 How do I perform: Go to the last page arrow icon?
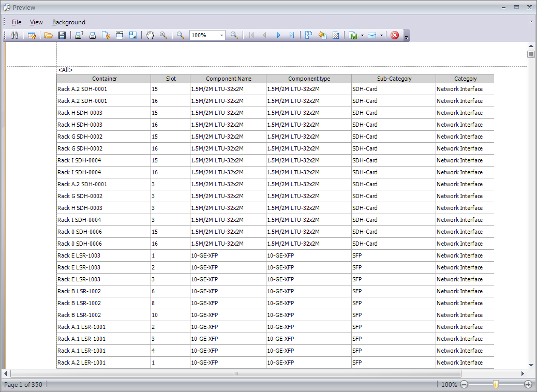[x=292, y=35]
